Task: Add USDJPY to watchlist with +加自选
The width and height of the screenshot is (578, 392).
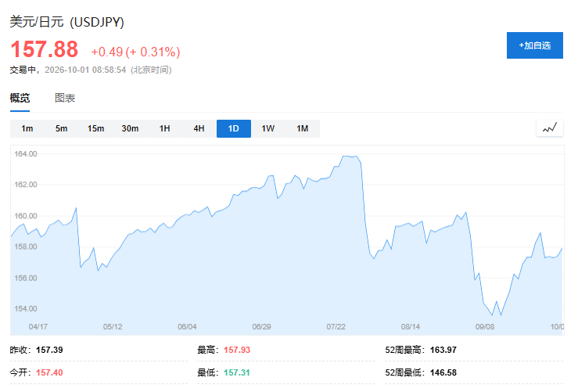Action: tap(534, 45)
